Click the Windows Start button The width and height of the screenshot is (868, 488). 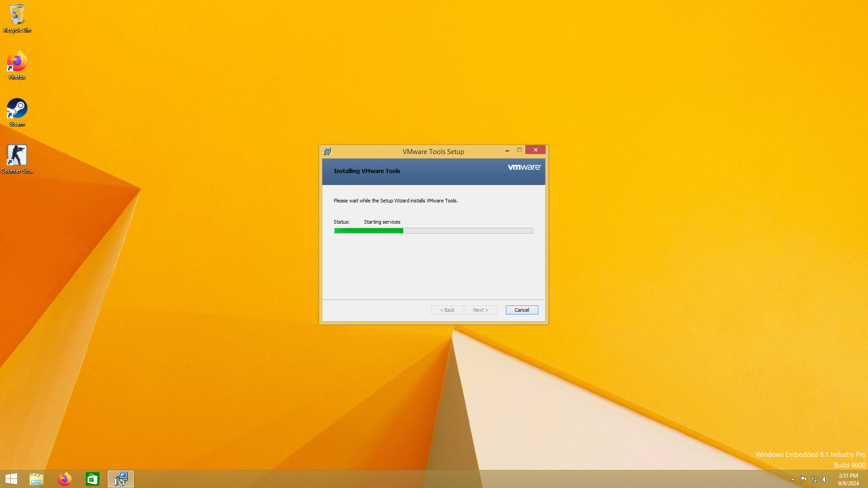coord(11,479)
